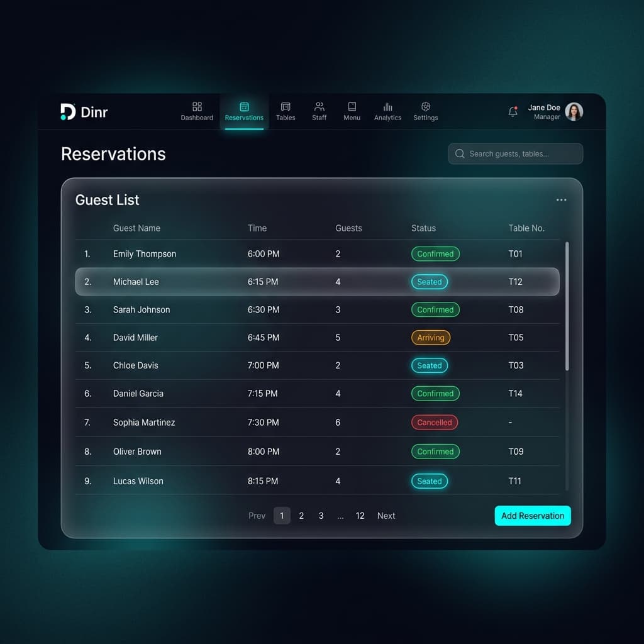Viewport: 644px width, 644px height.
Task: Click the Tables nav icon
Action: (286, 107)
